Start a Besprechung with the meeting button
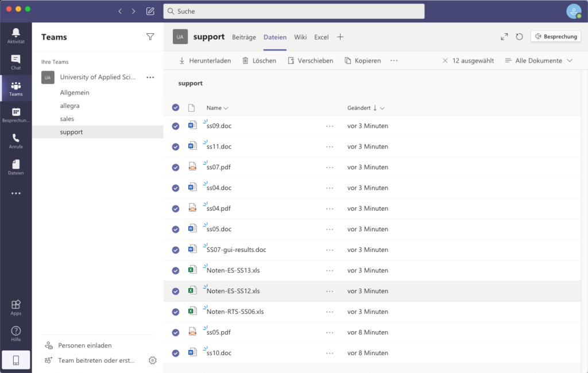 pyautogui.click(x=555, y=36)
